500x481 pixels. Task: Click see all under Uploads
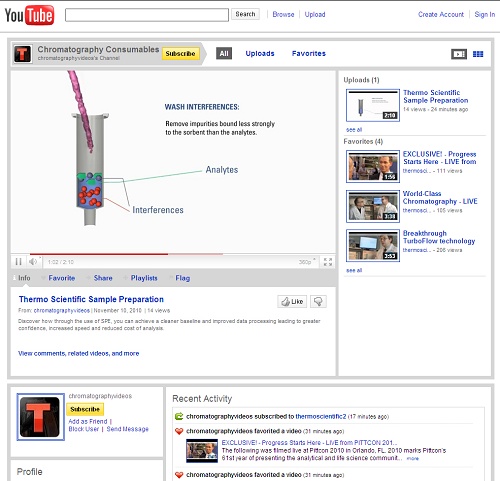click(354, 130)
